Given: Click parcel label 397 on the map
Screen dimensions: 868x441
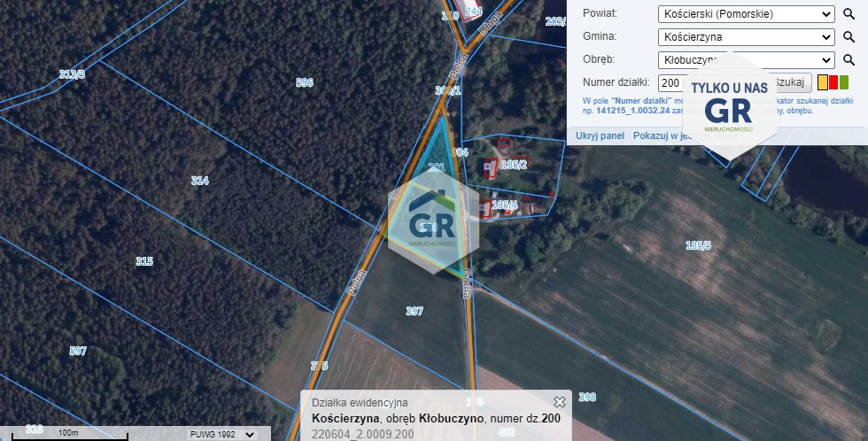Looking at the screenshot, I should [x=415, y=311].
